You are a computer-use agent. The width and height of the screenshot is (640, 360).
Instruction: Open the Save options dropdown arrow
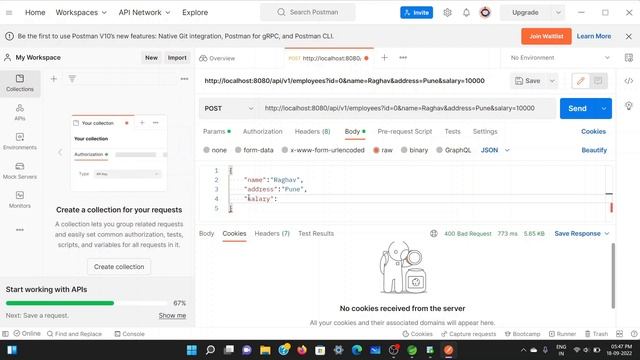coord(552,81)
